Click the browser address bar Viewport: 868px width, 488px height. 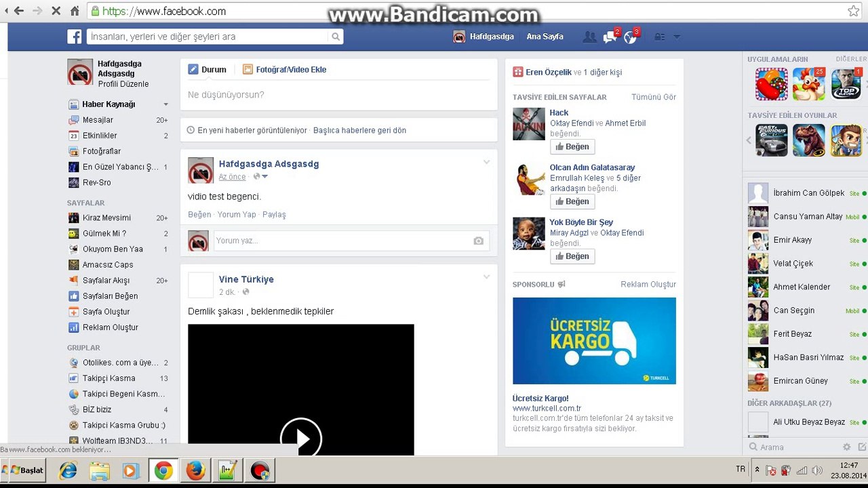point(468,11)
